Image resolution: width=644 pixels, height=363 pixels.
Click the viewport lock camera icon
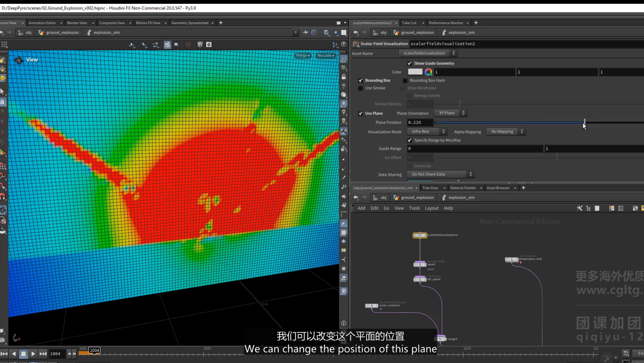tap(344, 77)
